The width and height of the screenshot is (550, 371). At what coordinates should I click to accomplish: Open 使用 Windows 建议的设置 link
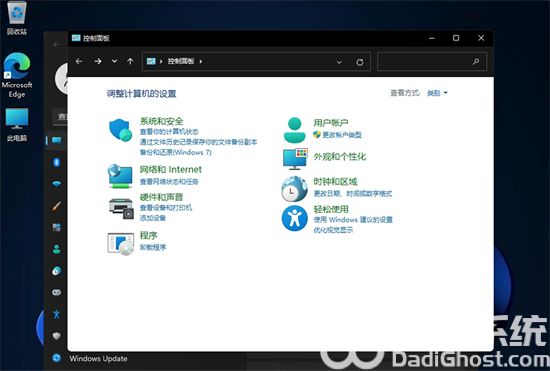(x=353, y=220)
